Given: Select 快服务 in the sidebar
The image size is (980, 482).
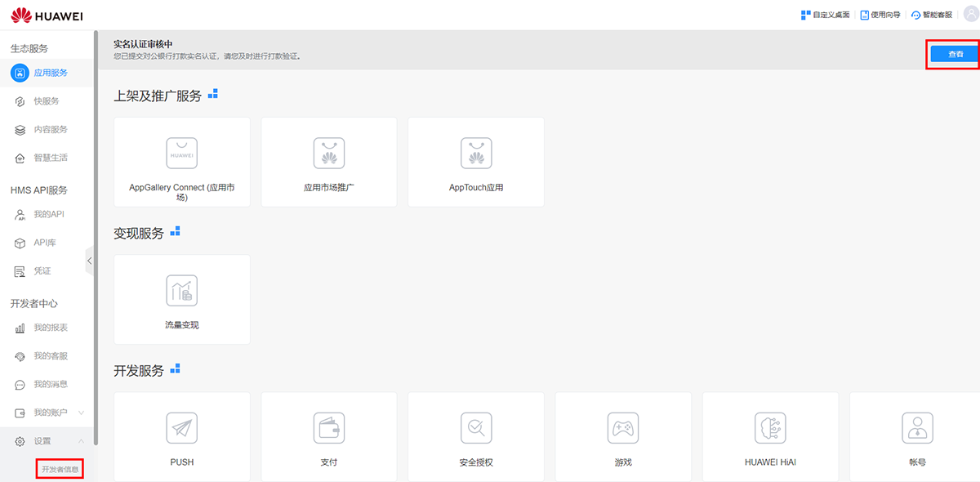Looking at the screenshot, I should [x=46, y=101].
